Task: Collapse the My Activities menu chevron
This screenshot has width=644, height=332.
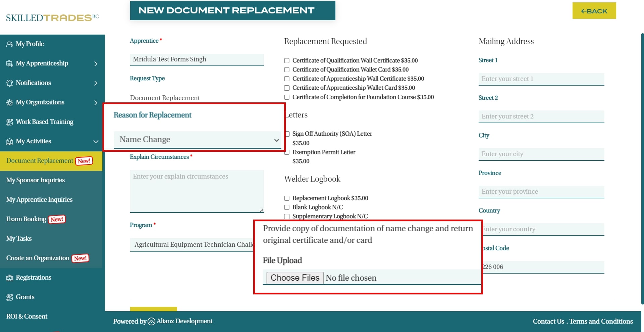Action: click(x=96, y=141)
